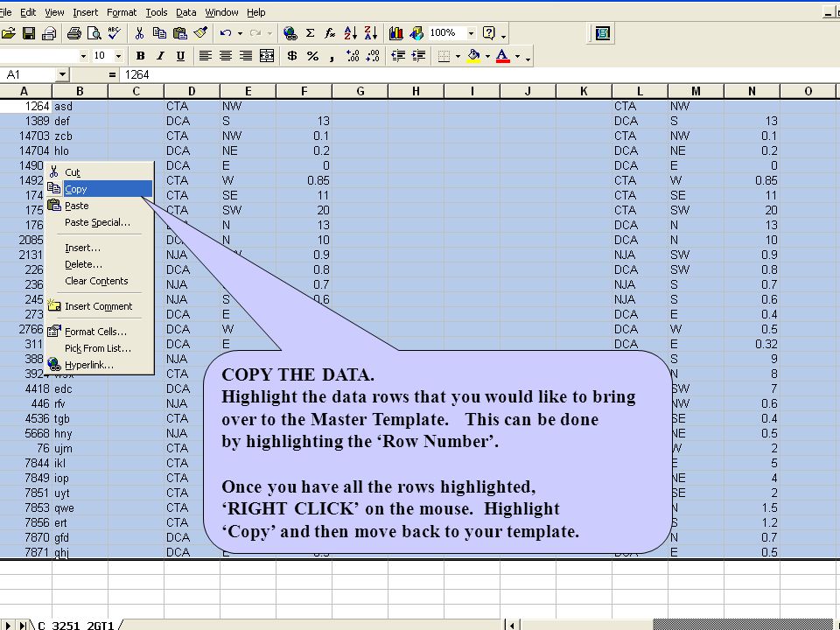The image size is (840, 630).
Task: Select the column D header
Action: (x=192, y=92)
